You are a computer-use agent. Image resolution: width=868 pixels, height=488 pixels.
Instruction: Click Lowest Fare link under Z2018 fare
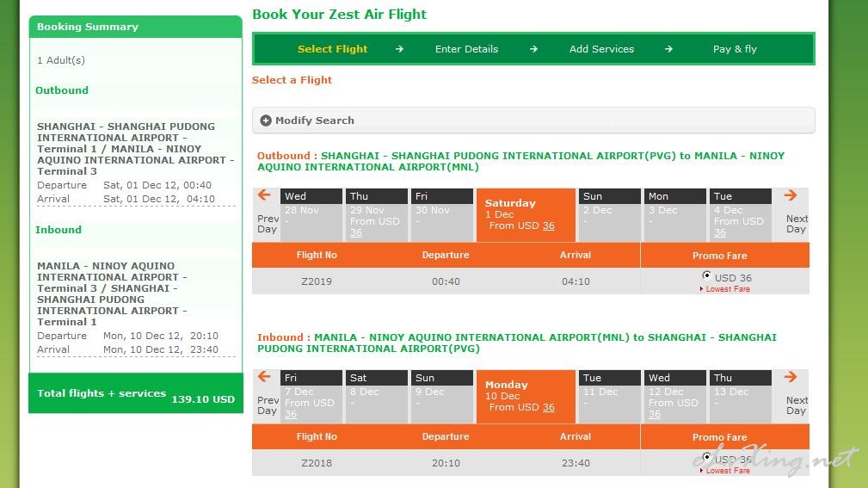(728, 471)
